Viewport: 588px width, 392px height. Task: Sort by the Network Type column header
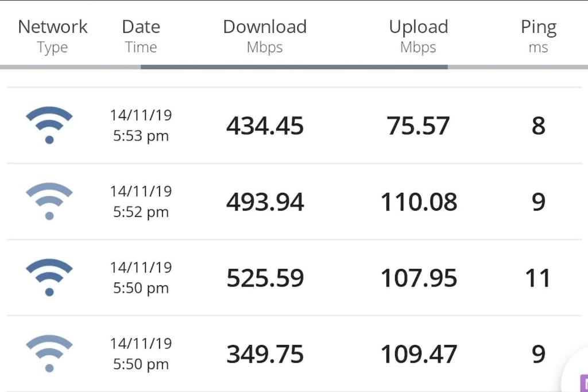point(52,36)
